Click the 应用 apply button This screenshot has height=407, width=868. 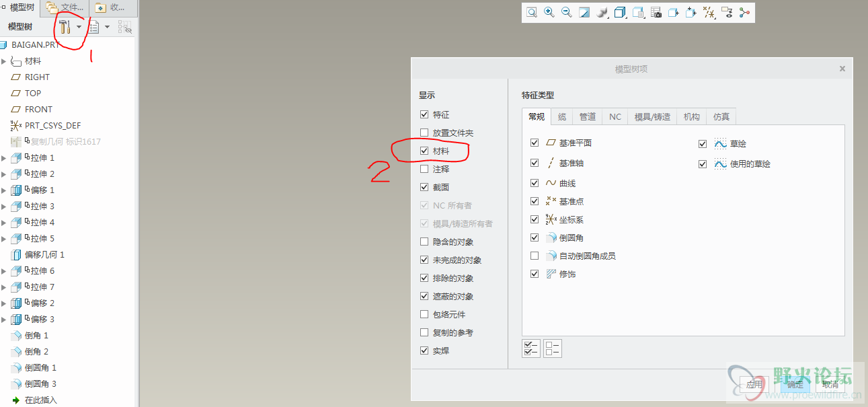754,384
